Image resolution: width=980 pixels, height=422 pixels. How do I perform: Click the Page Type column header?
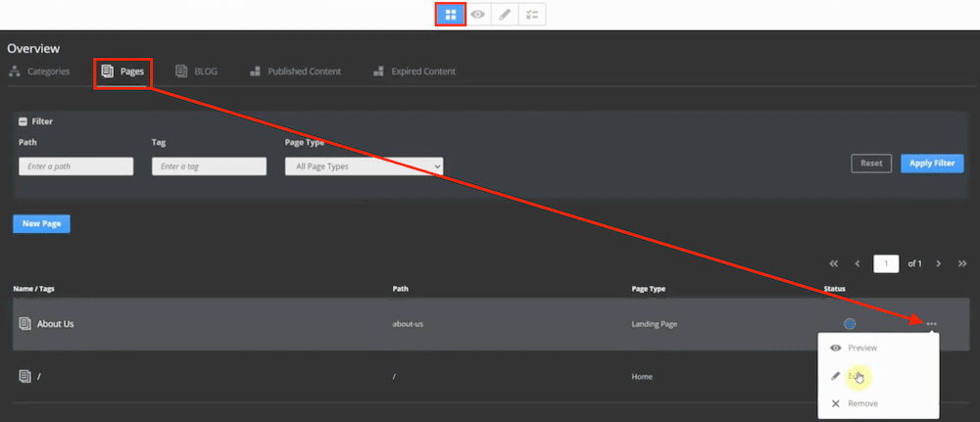pyautogui.click(x=648, y=289)
